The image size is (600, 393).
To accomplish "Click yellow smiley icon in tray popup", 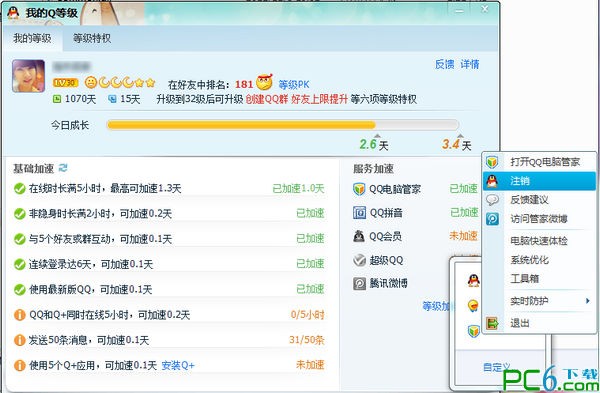I will (473, 305).
